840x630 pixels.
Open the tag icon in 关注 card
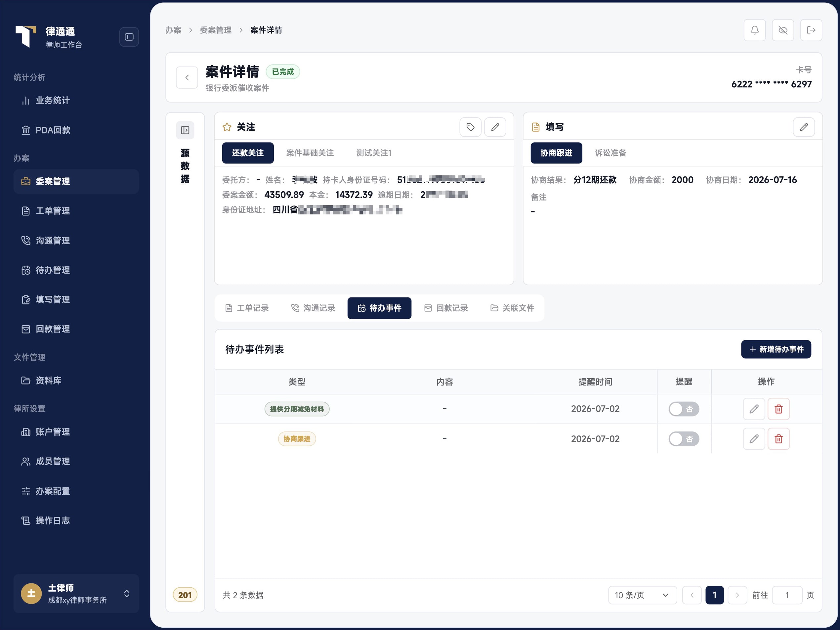pyautogui.click(x=471, y=127)
